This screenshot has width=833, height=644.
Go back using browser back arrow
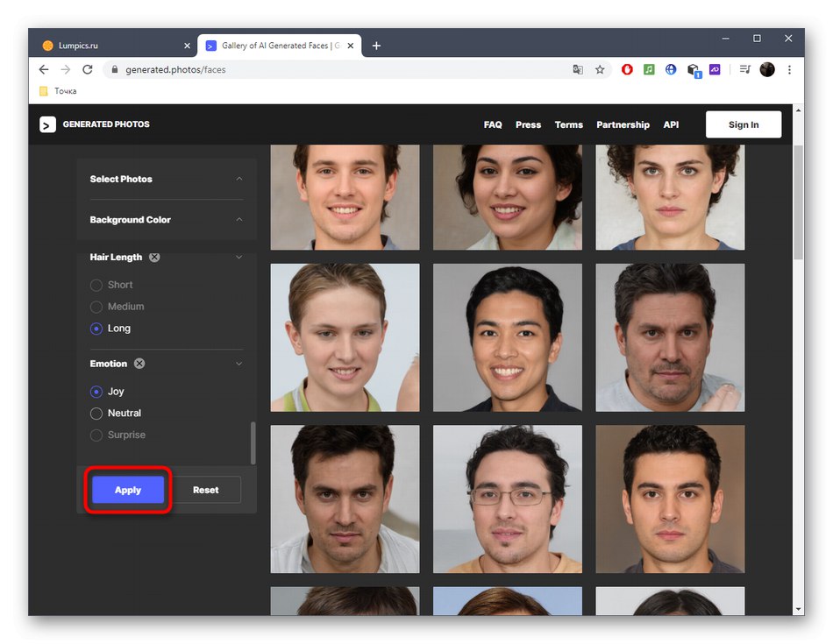[x=44, y=69]
